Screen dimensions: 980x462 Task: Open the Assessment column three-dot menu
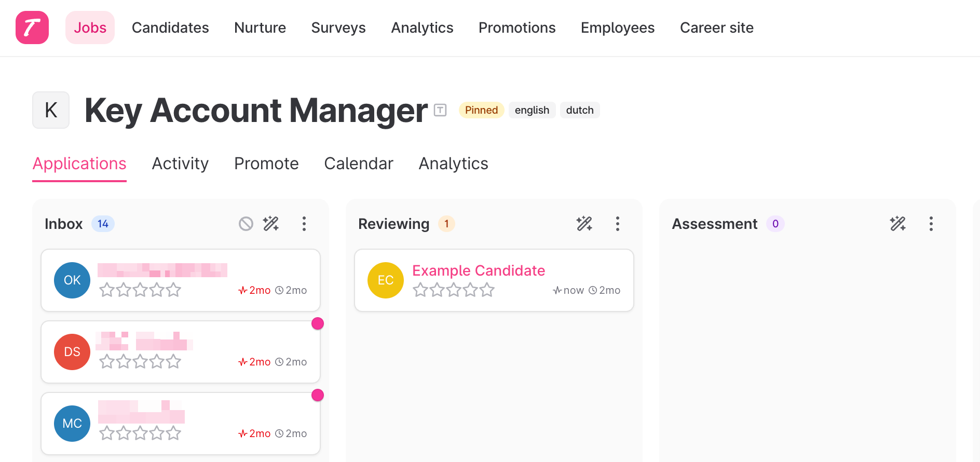coord(931,224)
